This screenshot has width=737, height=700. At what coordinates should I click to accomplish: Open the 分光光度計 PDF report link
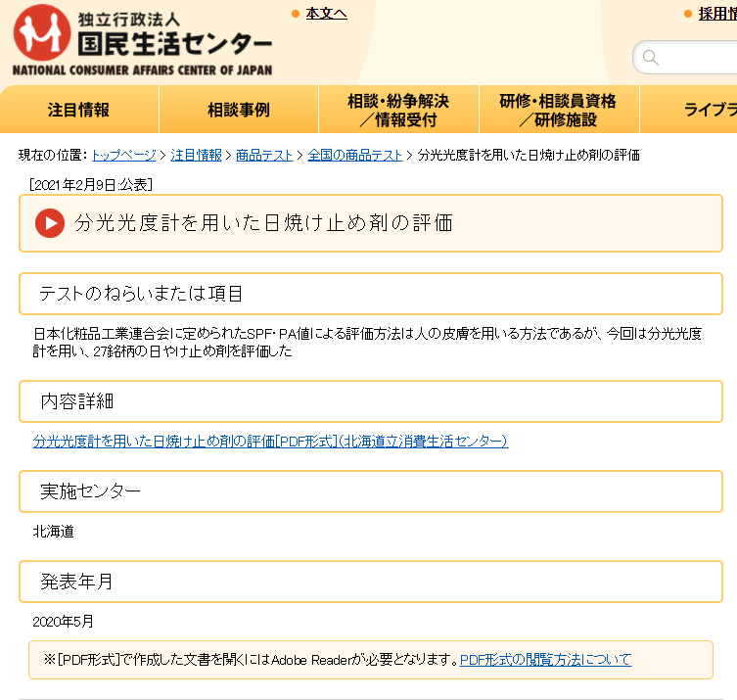[x=270, y=441]
